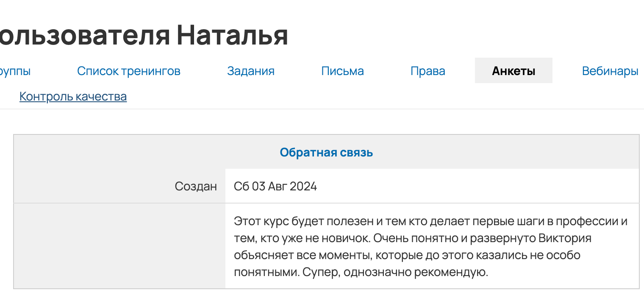Click the word Виктория in the feedback

click(x=566, y=237)
